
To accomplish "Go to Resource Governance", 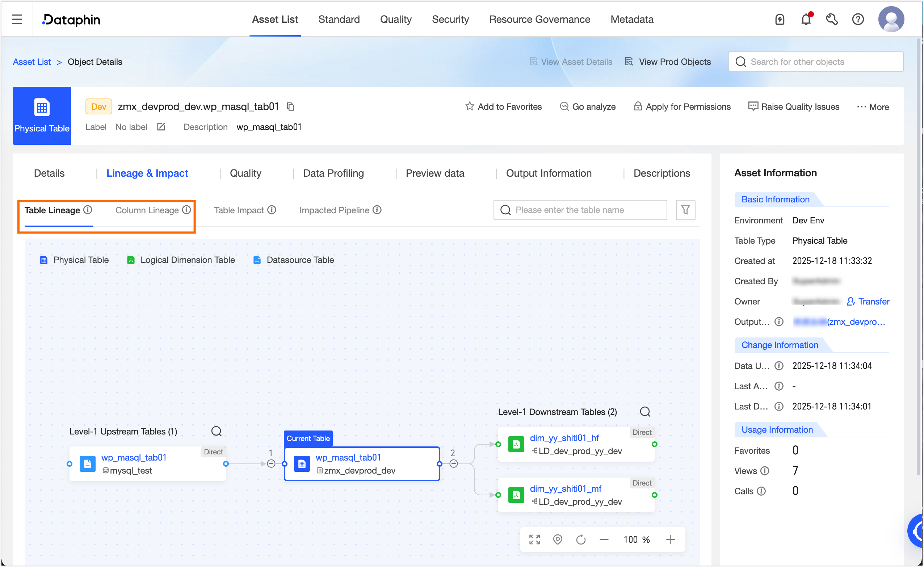I will (x=539, y=19).
